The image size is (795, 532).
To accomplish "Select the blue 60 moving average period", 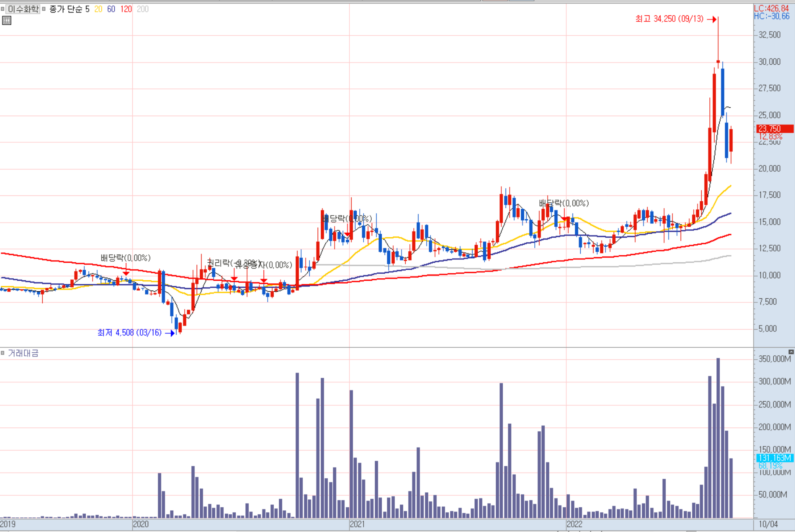I will 111,9.
